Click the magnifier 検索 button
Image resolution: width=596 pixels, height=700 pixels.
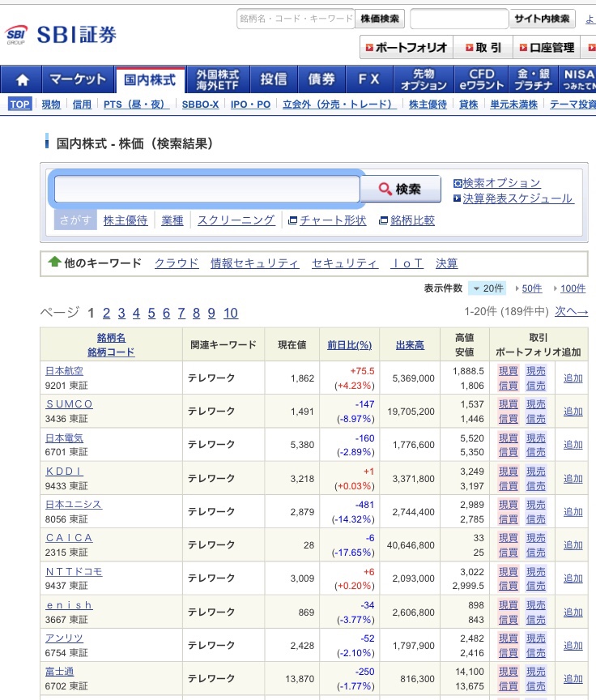pyautogui.click(x=401, y=189)
